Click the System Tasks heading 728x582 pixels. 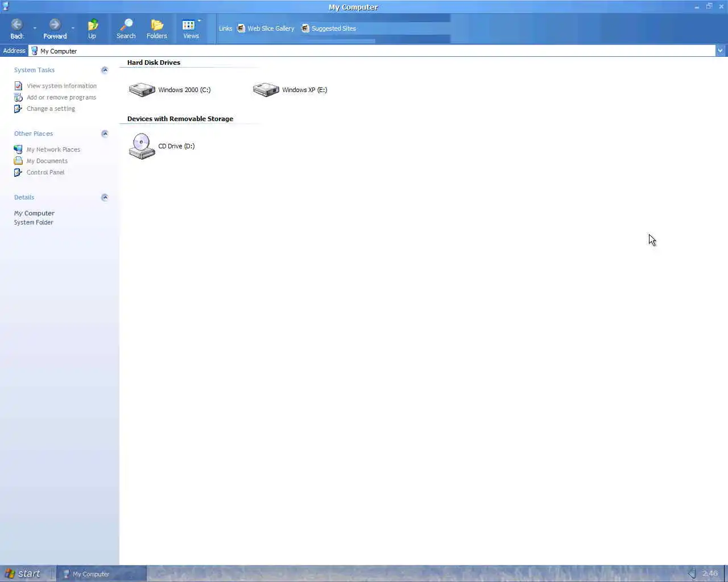pos(34,70)
